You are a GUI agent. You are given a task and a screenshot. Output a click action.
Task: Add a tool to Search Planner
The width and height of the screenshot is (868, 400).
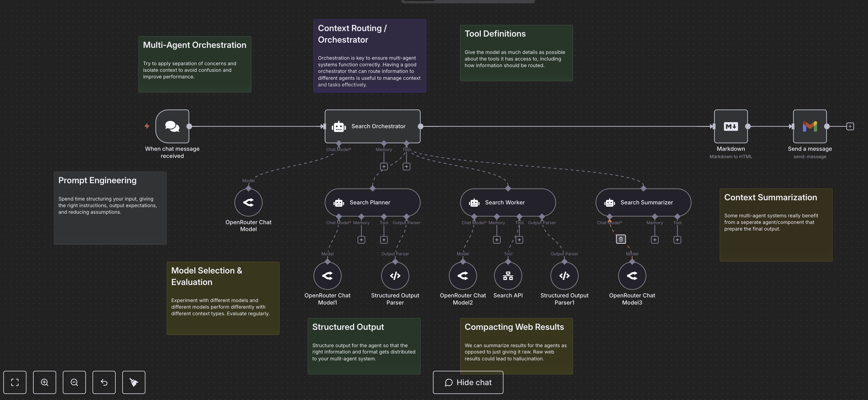tap(384, 240)
